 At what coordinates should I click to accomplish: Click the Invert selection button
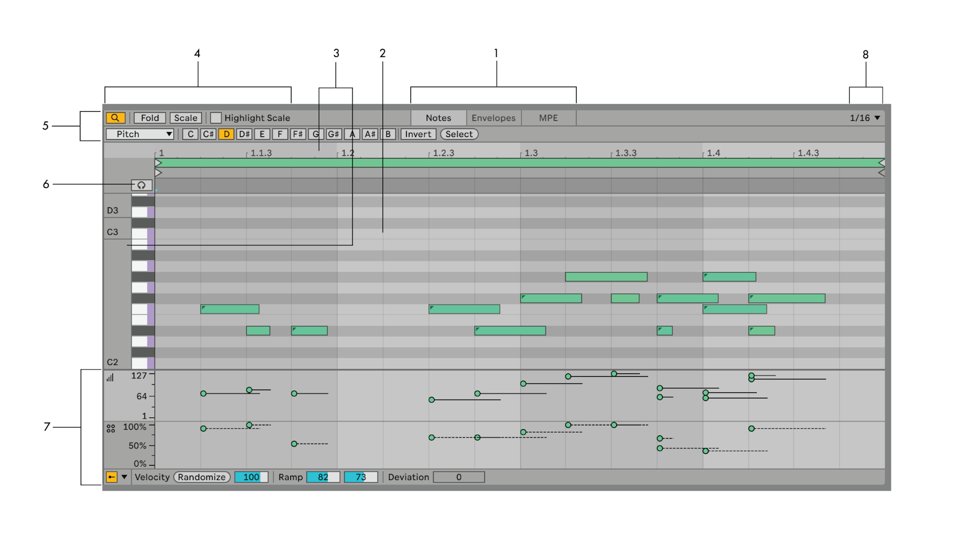(x=418, y=134)
